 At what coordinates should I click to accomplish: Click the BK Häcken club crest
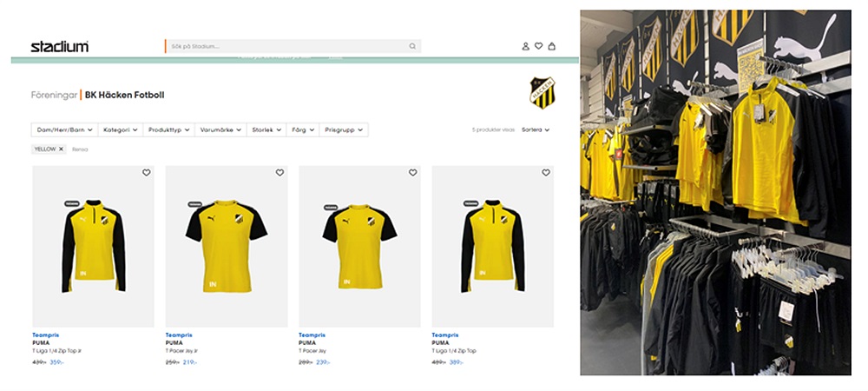coord(542,93)
